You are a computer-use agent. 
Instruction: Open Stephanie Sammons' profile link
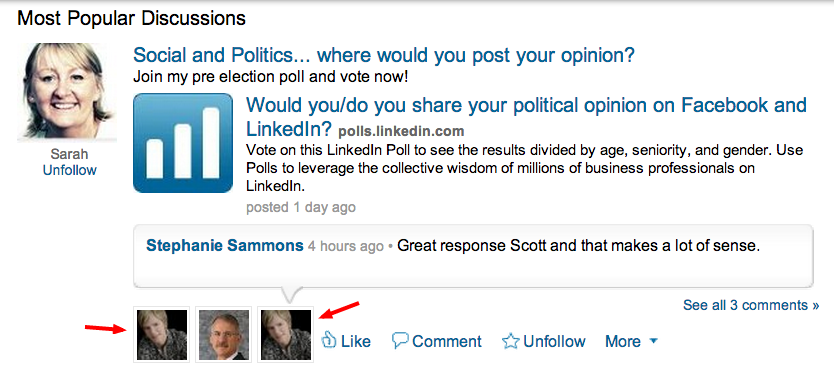(225, 245)
